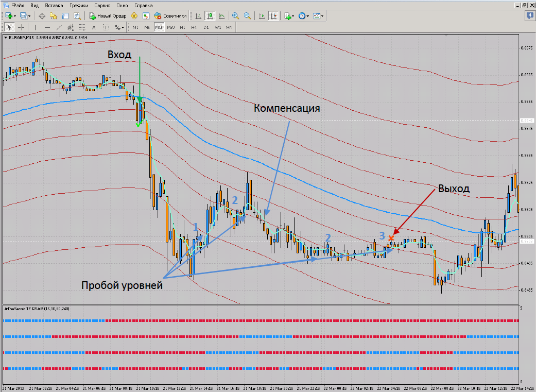Switch to W1 timeframe
536x392 pixels.
click(x=218, y=27)
